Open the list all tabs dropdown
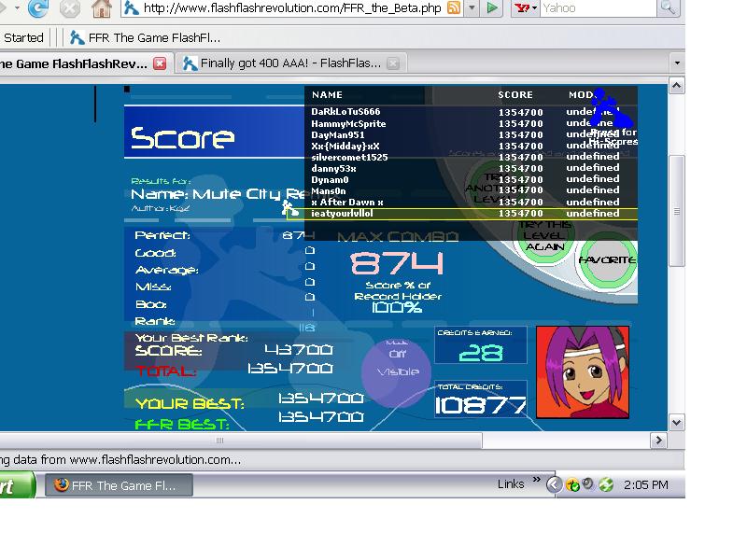The height and width of the screenshot is (560, 747). [677, 63]
